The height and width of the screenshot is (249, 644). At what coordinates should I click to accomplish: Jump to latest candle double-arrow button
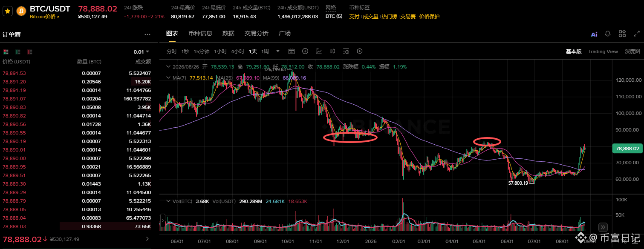[603, 227]
